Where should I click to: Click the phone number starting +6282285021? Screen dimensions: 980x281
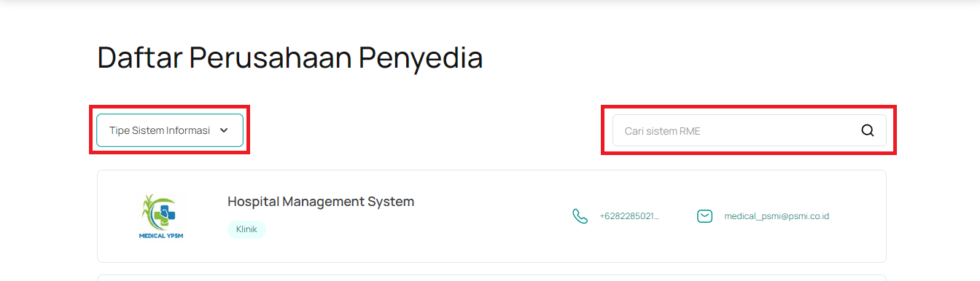pos(629,216)
